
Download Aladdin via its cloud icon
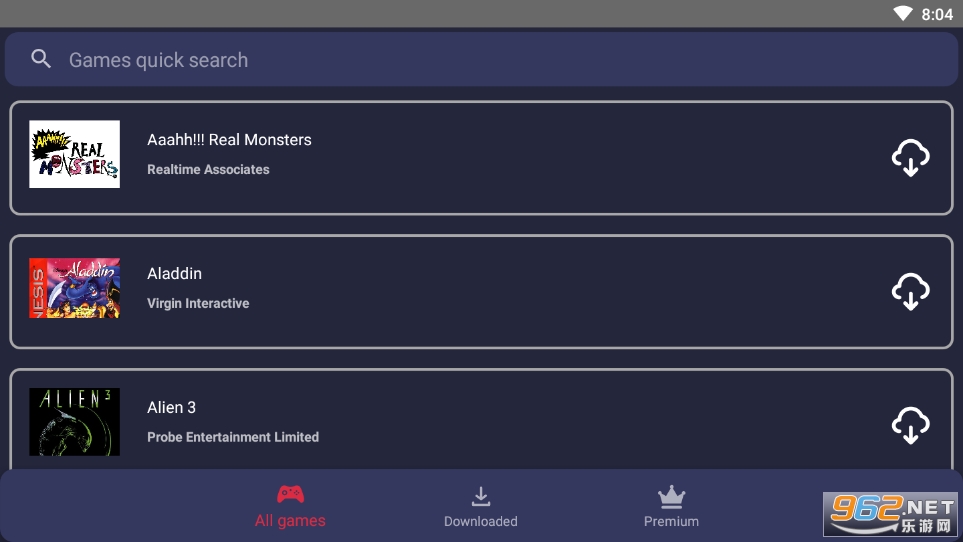910,292
